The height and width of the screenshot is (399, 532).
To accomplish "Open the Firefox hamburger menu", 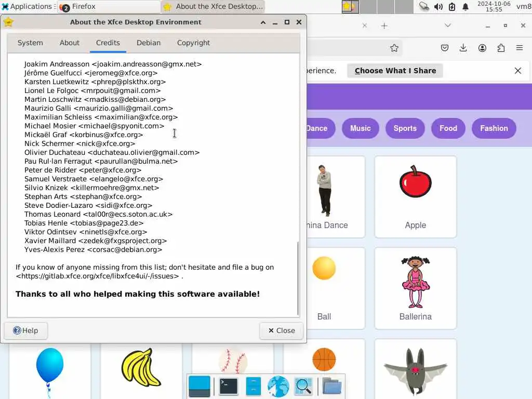I will (520, 48).
